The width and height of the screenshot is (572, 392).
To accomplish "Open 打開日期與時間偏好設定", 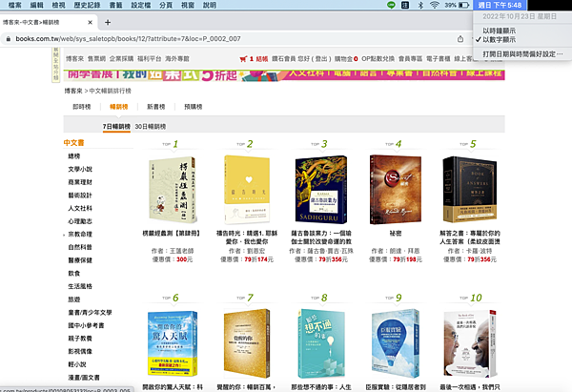I will pyautogui.click(x=522, y=54).
